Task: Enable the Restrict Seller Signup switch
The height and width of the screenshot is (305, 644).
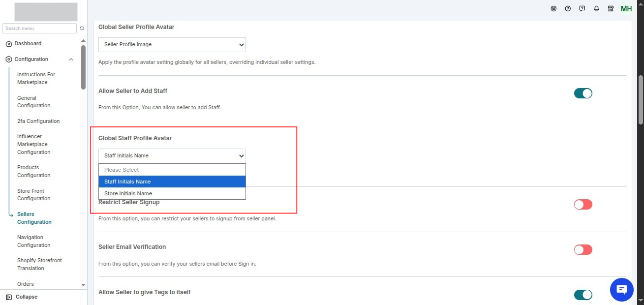Action: 583,205
